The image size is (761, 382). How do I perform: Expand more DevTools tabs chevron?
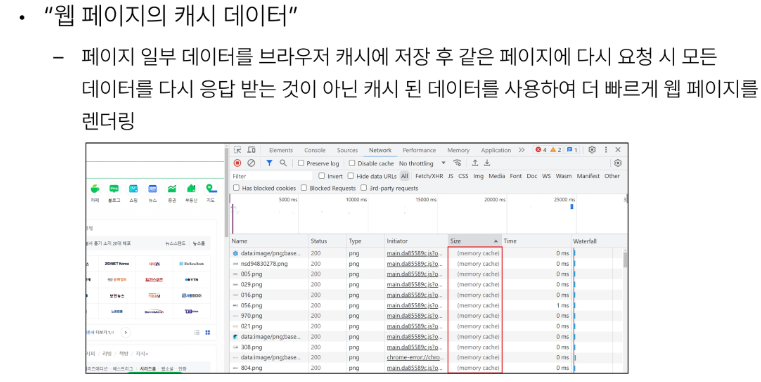point(522,150)
